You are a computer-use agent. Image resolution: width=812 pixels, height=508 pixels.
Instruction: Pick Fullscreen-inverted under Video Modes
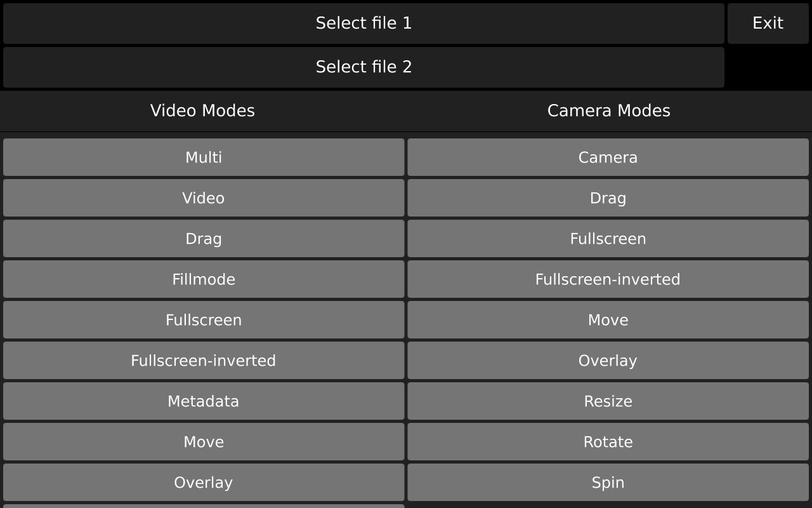click(x=204, y=361)
